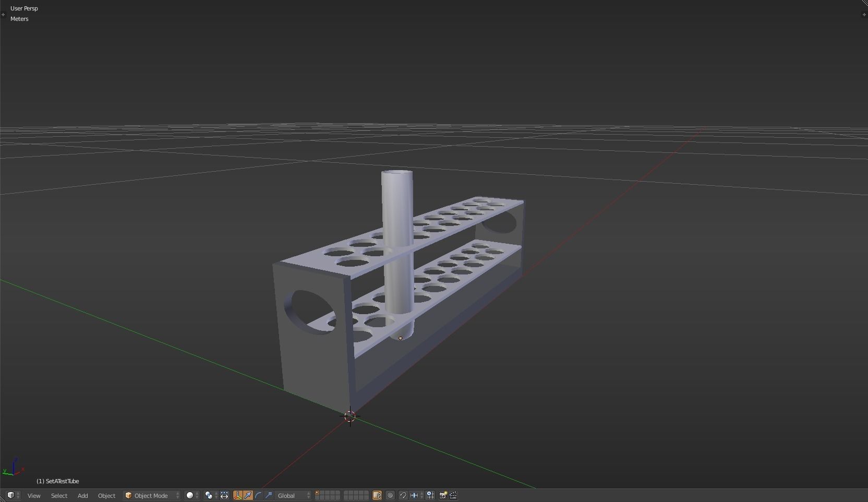This screenshot has width=868, height=502.
Task: Open the snap element selector
Action: click(416, 495)
